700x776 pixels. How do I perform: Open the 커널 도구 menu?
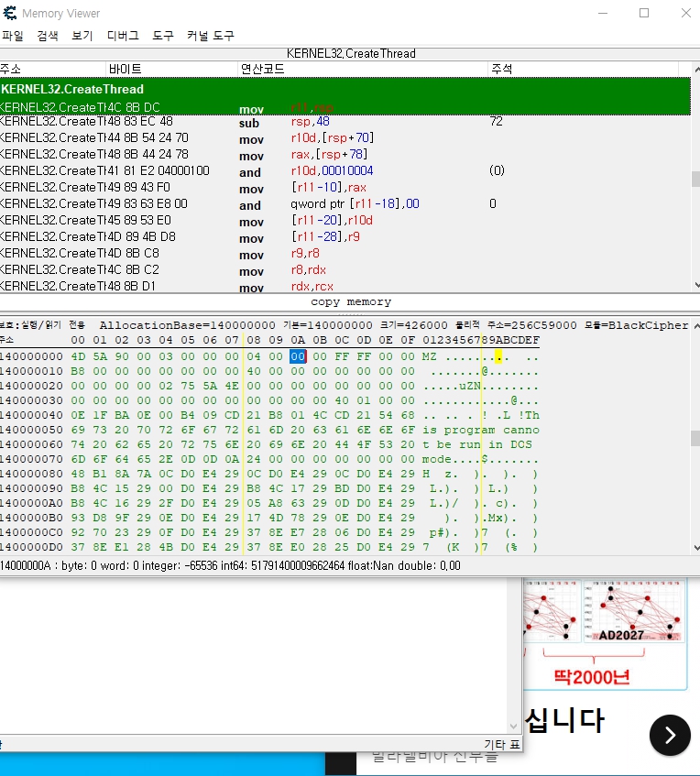tap(211, 36)
